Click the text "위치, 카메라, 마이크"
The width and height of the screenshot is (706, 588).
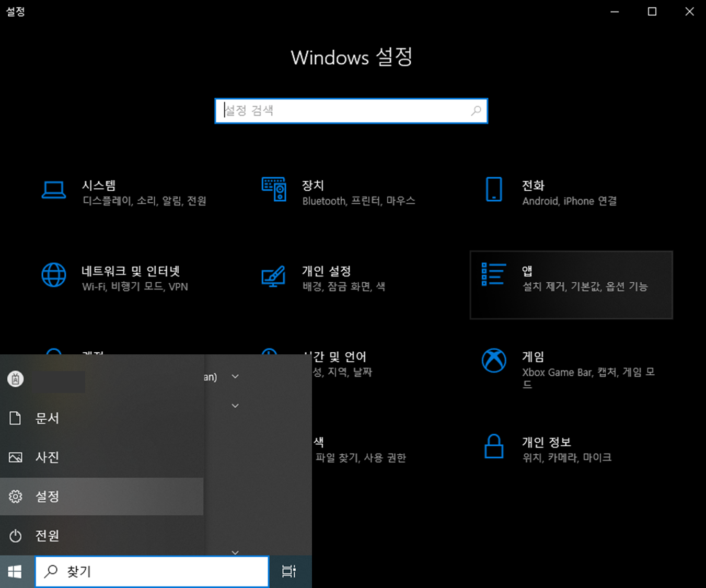[566, 458]
